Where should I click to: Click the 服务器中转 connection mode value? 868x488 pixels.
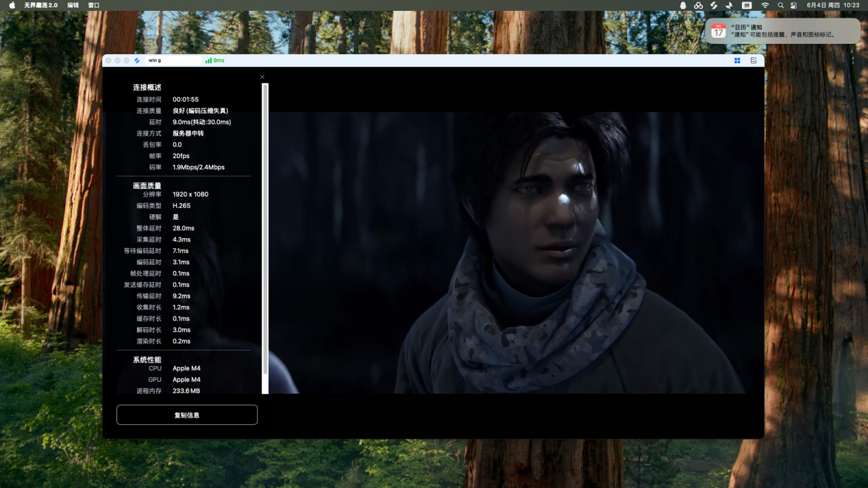[188, 133]
